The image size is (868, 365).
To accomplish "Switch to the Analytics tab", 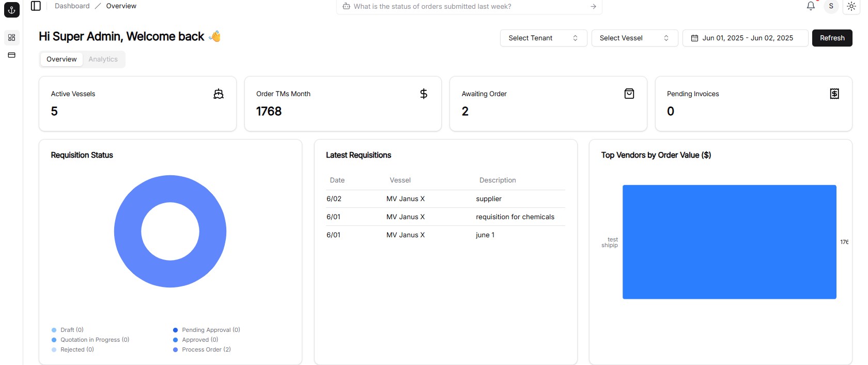I will click(x=103, y=59).
